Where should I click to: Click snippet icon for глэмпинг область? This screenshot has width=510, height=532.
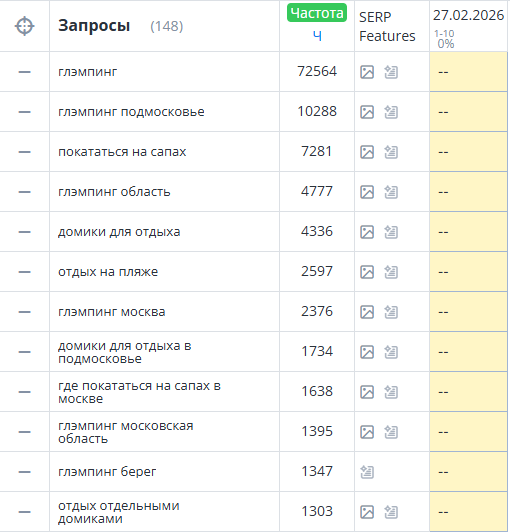[x=391, y=192]
